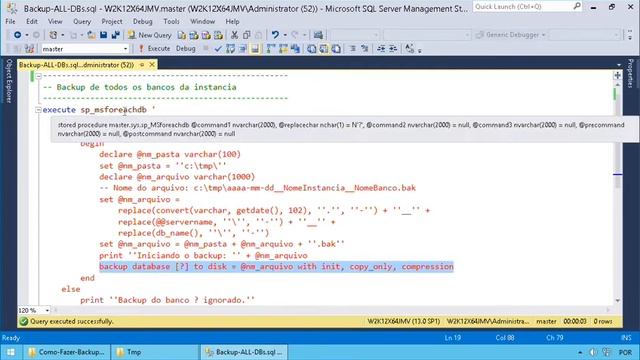
Task: Click the Analysis Services DMX Query icon
Action: click(206, 35)
